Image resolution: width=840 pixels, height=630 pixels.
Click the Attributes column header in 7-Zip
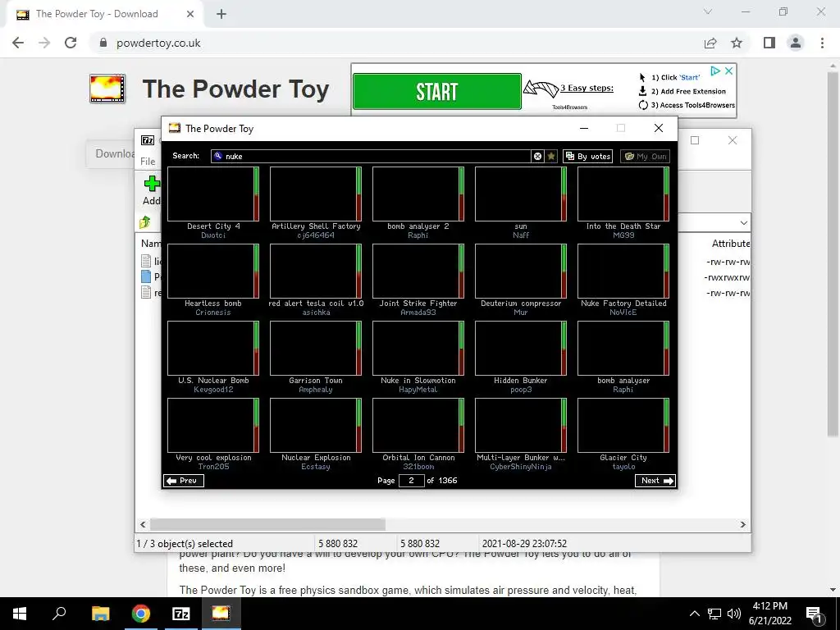(x=731, y=243)
